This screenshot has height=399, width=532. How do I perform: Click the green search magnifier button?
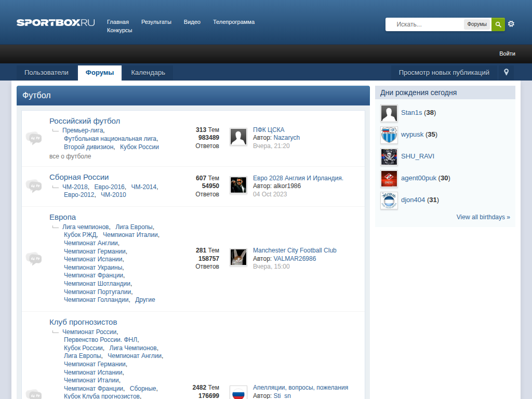(x=498, y=24)
